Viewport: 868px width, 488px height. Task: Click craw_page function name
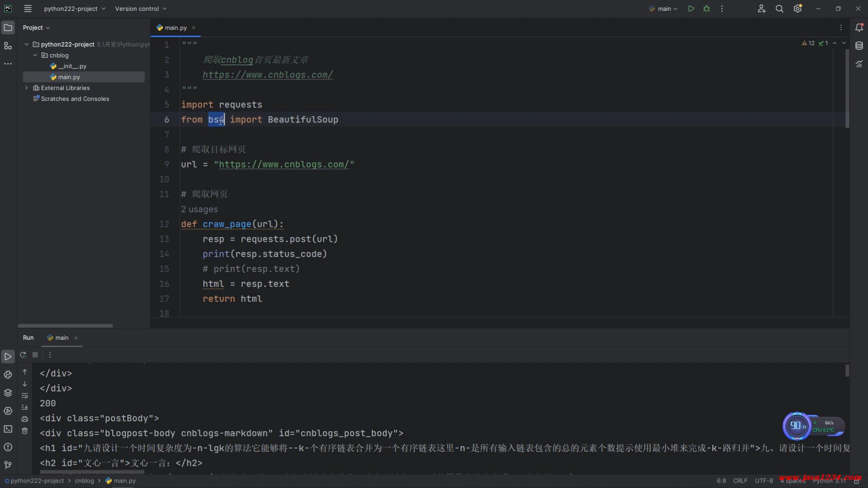click(226, 224)
